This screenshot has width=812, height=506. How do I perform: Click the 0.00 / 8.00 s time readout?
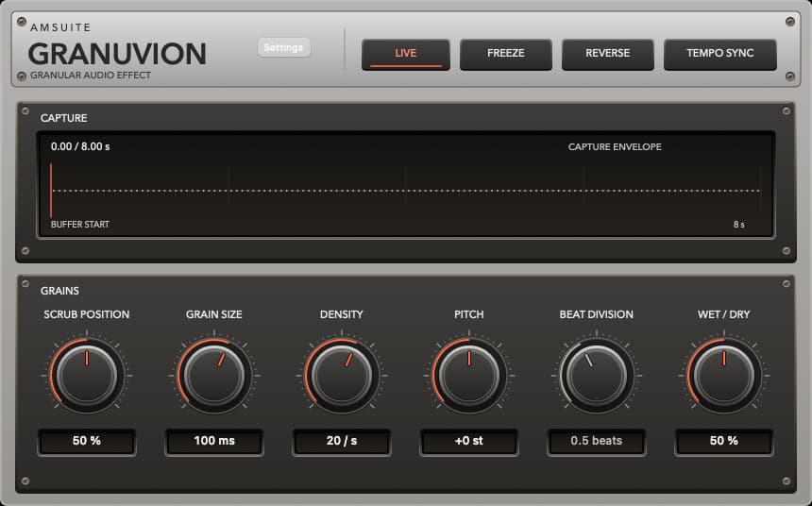coord(80,146)
